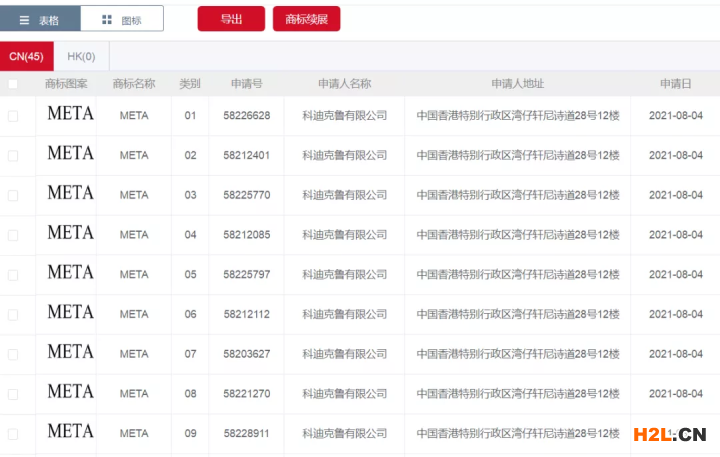
Task: Click class 06 cell
Action: tap(190, 315)
